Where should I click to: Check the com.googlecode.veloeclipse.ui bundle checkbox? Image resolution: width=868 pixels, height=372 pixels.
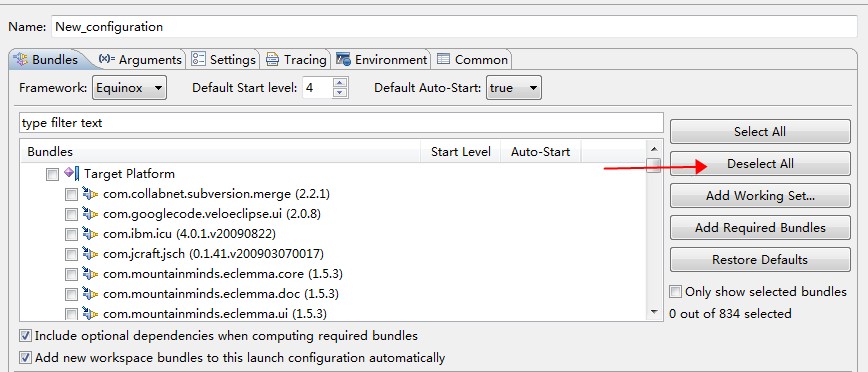pyautogui.click(x=71, y=215)
